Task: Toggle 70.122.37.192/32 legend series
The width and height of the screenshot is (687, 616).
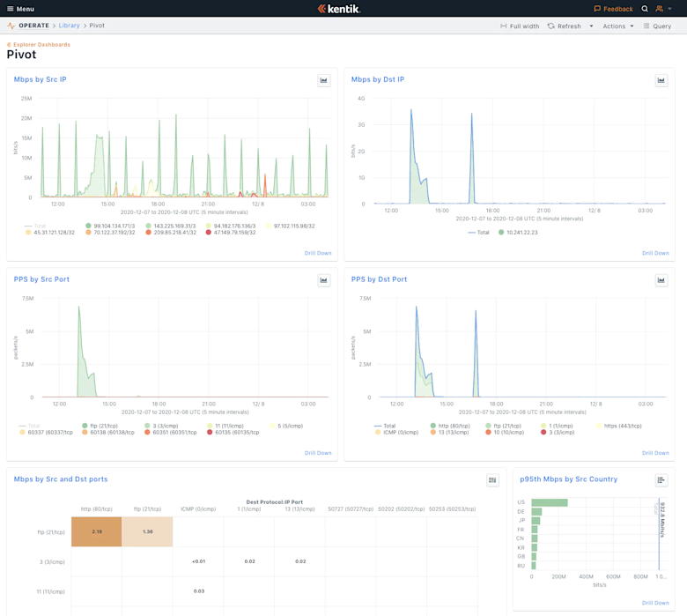Action: (110, 233)
